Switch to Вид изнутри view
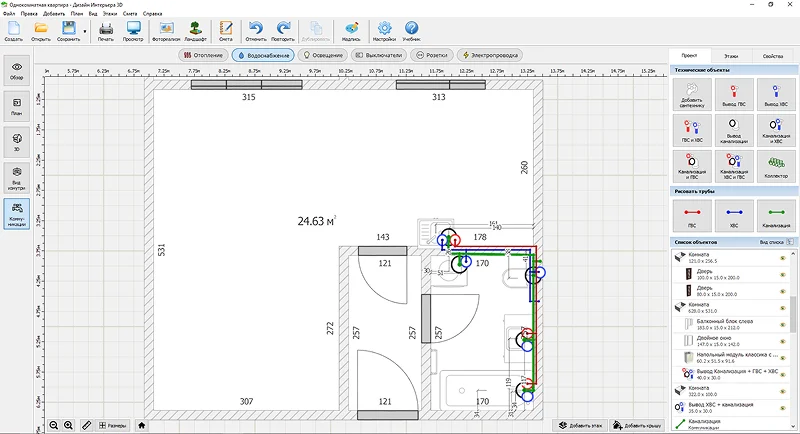 pyautogui.click(x=17, y=178)
